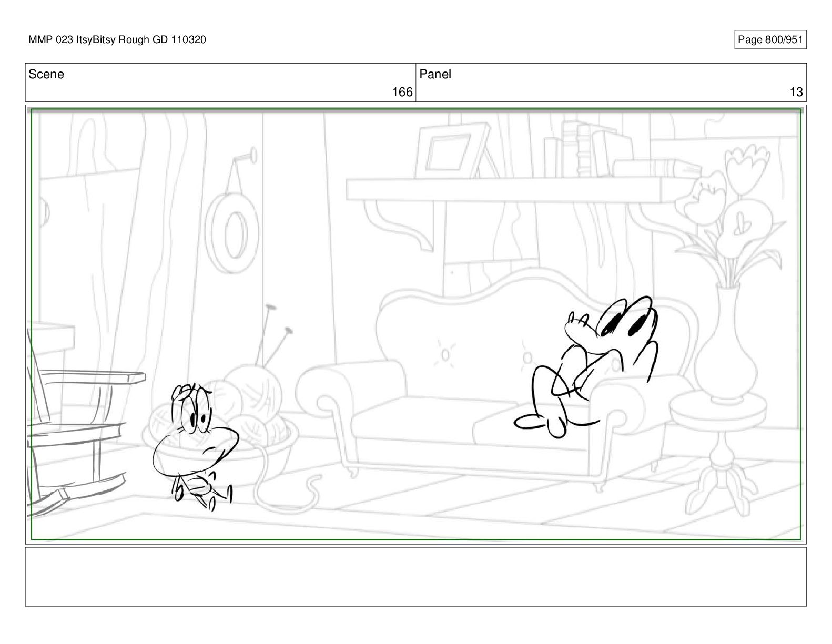832x644 pixels.
Task: Click the scene number '166'
Action: click(x=402, y=92)
